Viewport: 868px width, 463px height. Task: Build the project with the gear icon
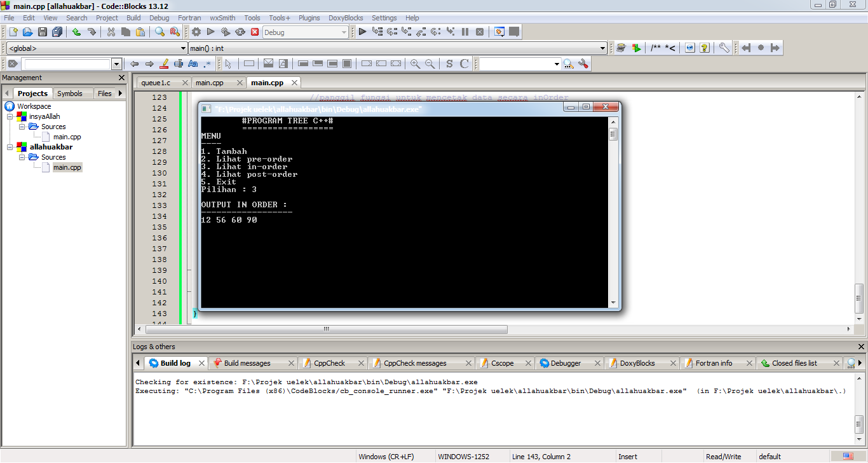pos(196,32)
